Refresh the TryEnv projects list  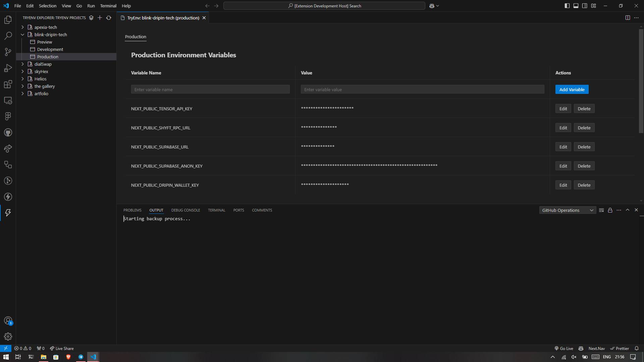coord(109,18)
